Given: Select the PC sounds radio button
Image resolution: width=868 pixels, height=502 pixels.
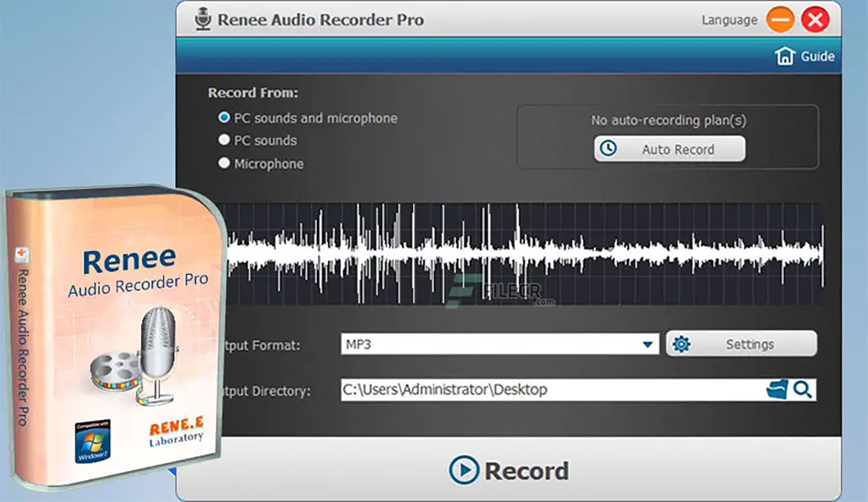Looking at the screenshot, I should [x=224, y=140].
